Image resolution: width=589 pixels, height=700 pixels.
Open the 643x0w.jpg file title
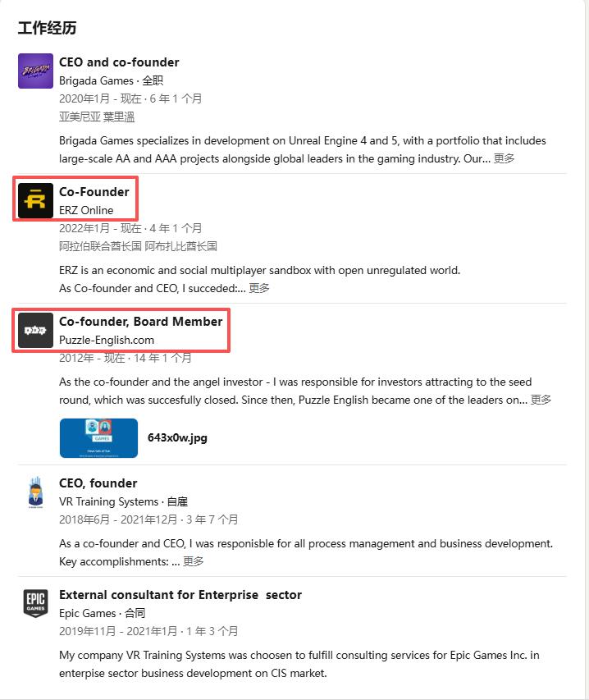tap(177, 437)
